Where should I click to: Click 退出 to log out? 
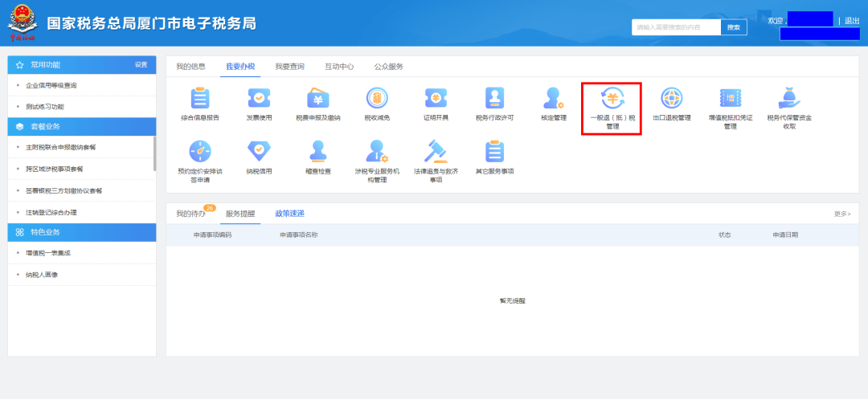coord(852,20)
